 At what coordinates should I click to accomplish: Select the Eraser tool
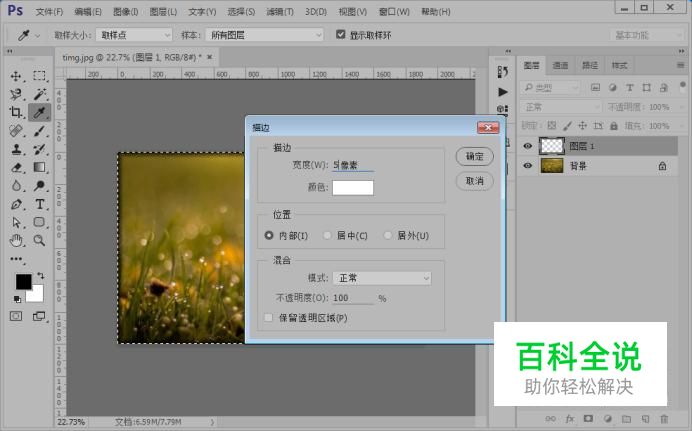(x=17, y=167)
